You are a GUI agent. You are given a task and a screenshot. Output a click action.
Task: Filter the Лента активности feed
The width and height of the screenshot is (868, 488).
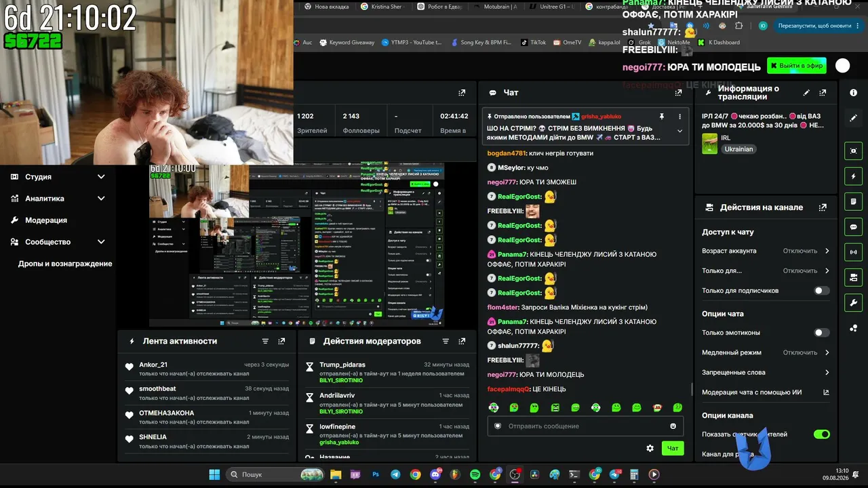pyautogui.click(x=265, y=342)
